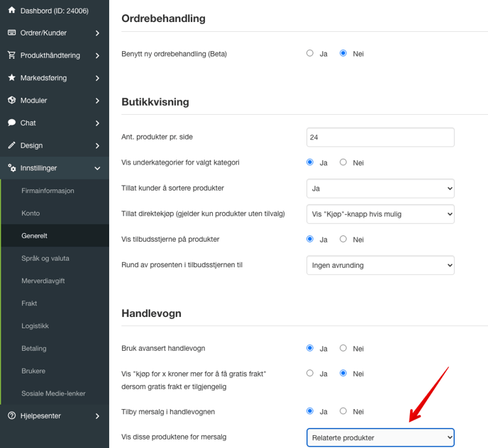Open Vis disse produktene for mersalg dropdown
Image resolution: width=488 pixels, height=448 pixels.
pyautogui.click(x=380, y=438)
